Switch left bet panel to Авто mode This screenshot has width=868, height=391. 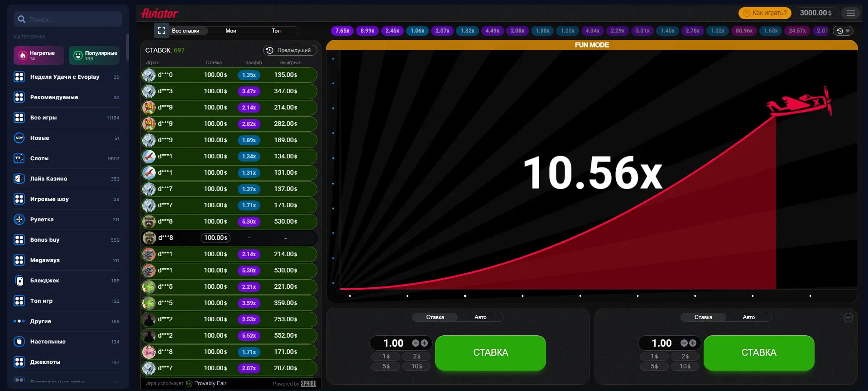(x=480, y=317)
